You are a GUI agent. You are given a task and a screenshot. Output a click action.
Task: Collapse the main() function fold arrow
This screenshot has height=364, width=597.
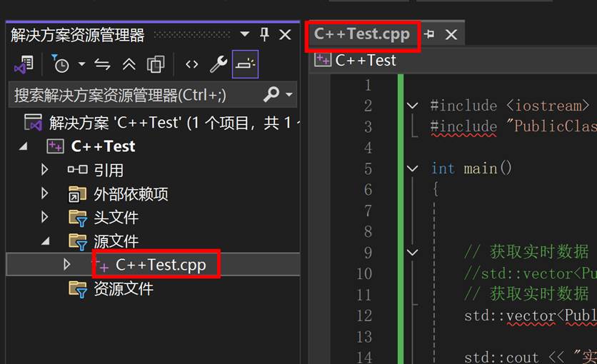click(413, 168)
